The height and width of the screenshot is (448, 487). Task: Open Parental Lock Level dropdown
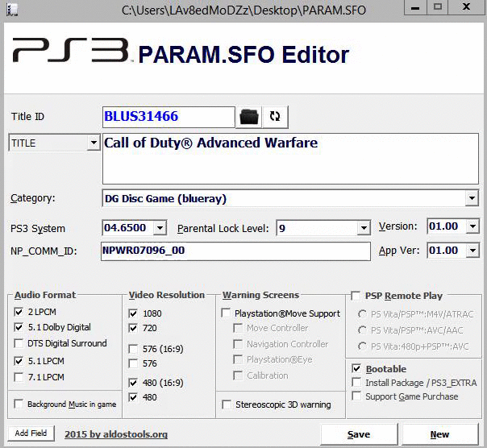pyautogui.click(x=363, y=229)
